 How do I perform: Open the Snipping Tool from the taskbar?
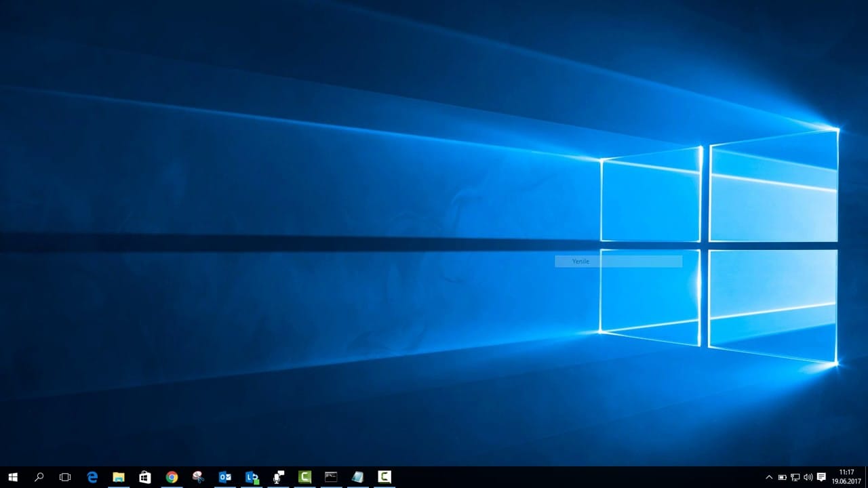tap(198, 477)
